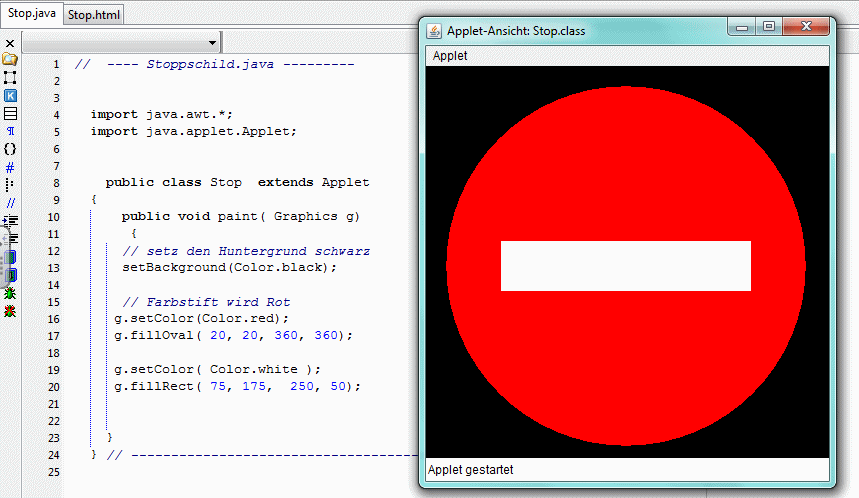The width and height of the screenshot is (859, 498).
Task: Open the Applet menu
Action: click(450, 56)
